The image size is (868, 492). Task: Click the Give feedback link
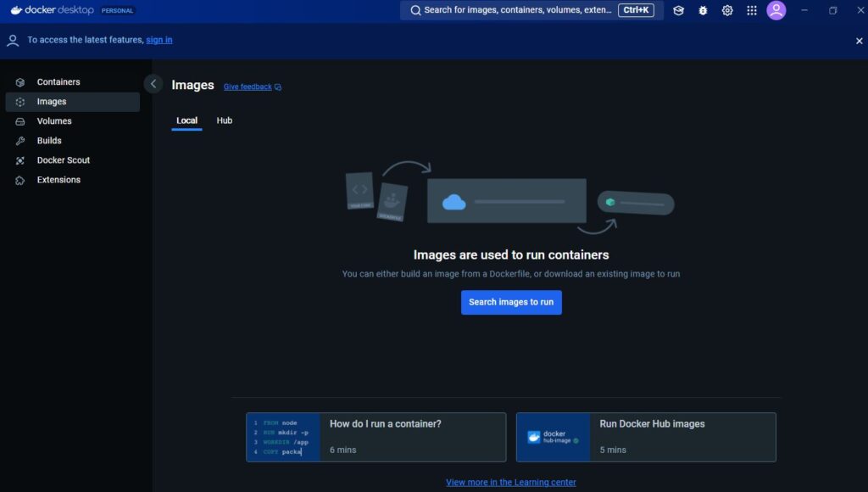click(x=248, y=87)
